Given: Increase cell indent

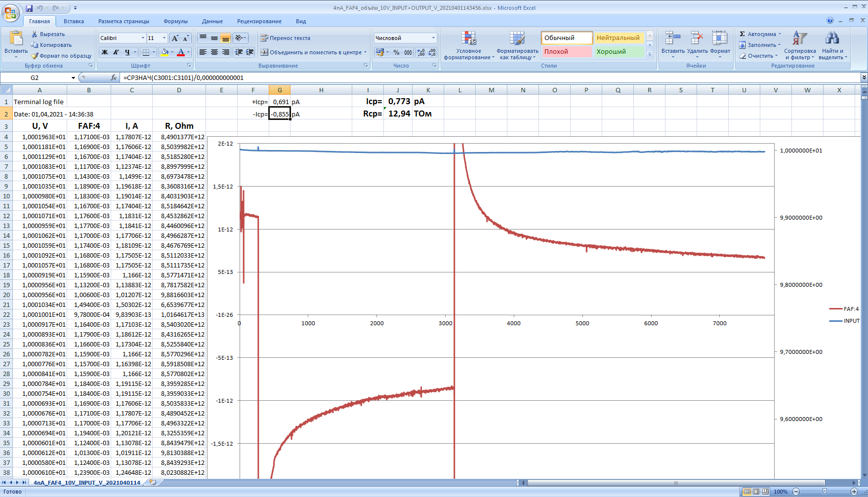Looking at the screenshot, I should coord(250,52).
